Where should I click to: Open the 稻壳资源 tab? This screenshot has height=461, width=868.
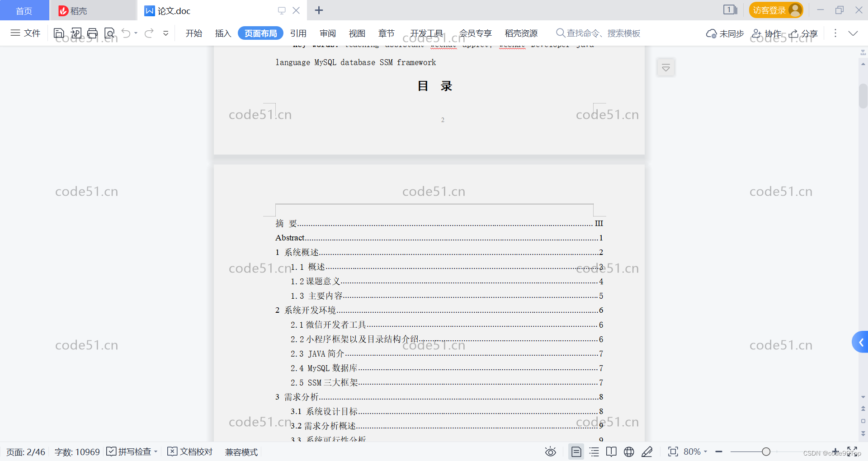click(521, 33)
